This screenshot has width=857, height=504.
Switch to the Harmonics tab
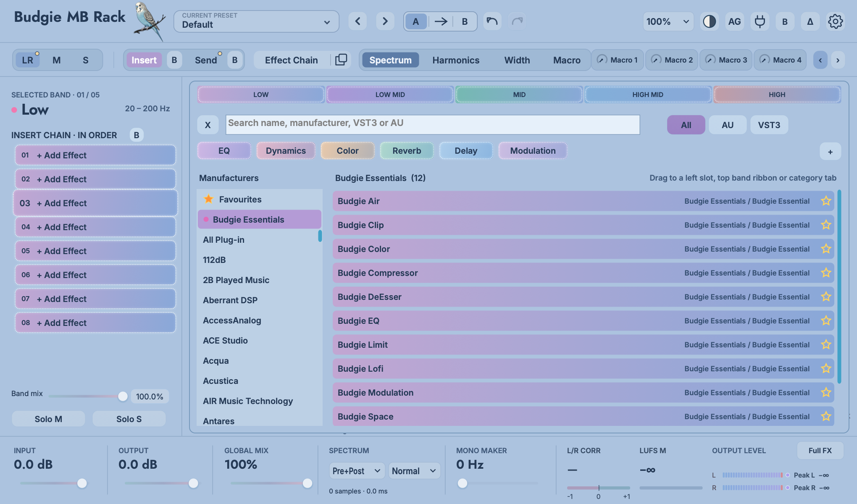pyautogui.click(x=456, y=60)
